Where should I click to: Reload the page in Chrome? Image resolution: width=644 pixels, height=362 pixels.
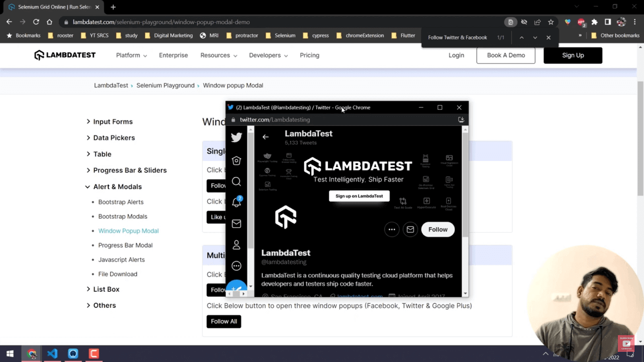(x=36, y=22)
